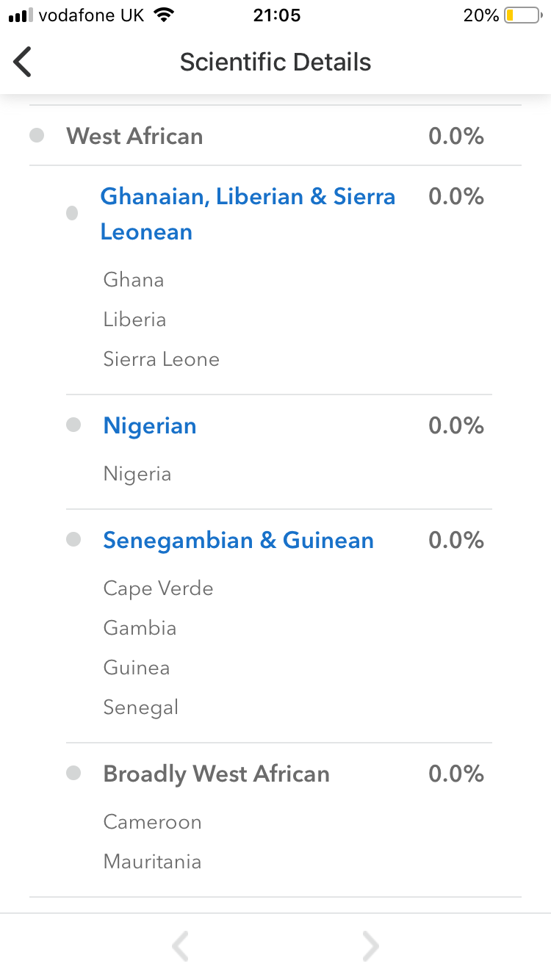Tap the gray dot beside Nigerian

73,425
